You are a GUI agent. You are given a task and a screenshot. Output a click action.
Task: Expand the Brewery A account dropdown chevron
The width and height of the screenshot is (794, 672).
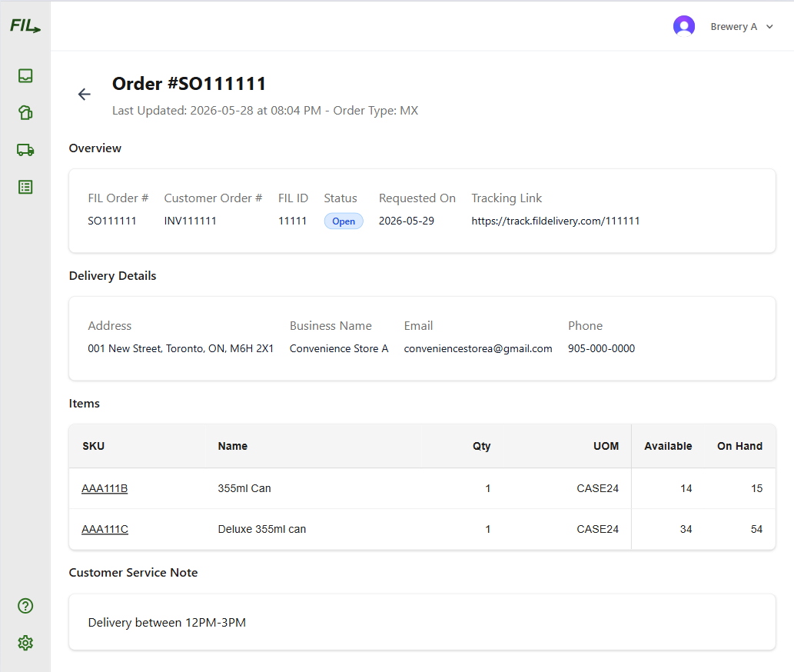[769, 27]
